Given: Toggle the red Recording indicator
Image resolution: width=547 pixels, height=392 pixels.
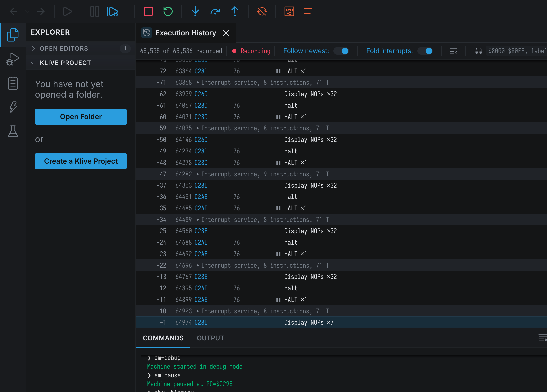Looking at the screenshot, I should 251,51.
